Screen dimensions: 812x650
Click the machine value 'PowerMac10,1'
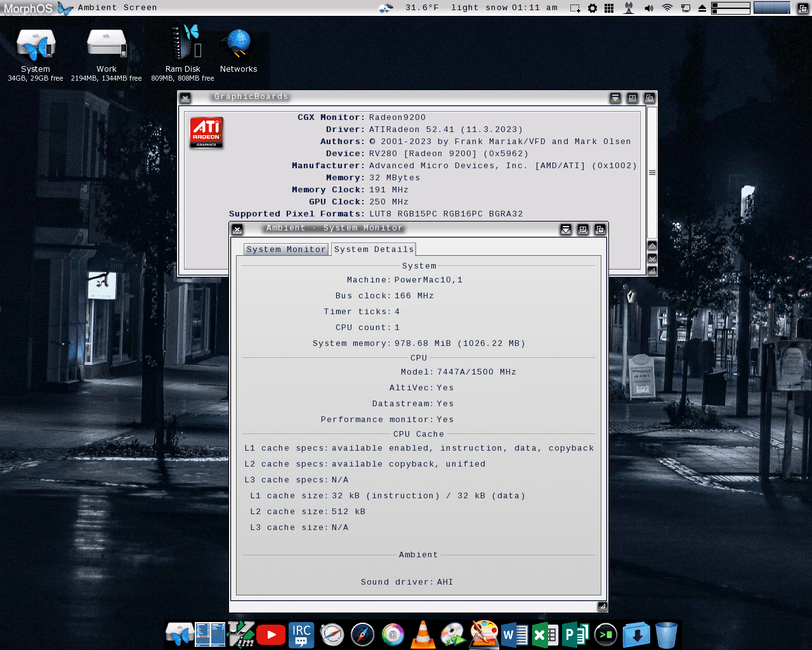(x=428, y=280)
